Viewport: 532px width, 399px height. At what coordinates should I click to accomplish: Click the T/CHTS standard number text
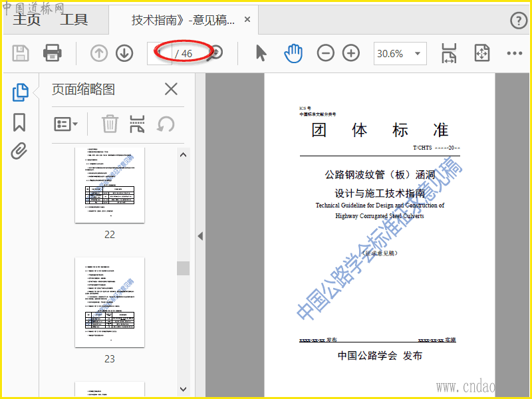[x=437, y=148]
